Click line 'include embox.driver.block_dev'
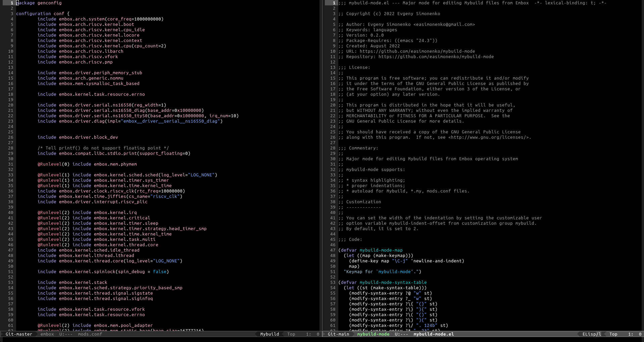The width and height of the screenshot is (644, 342). pos(78,137)
